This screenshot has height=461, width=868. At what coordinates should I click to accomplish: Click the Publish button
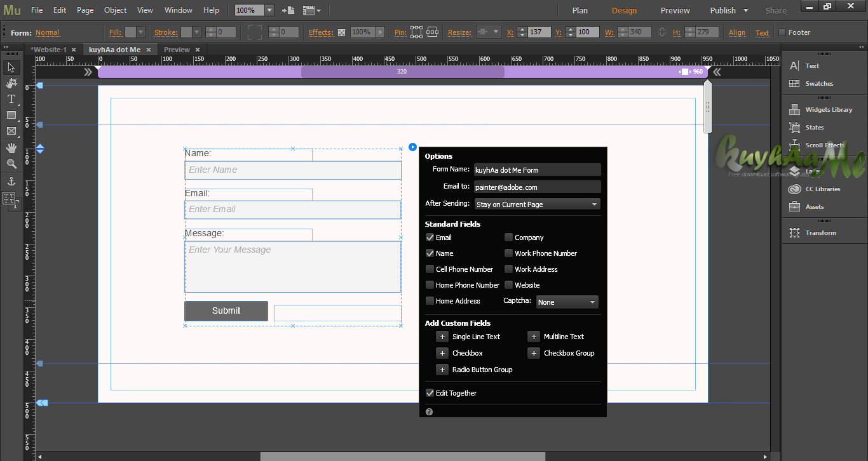click(722, 10)
